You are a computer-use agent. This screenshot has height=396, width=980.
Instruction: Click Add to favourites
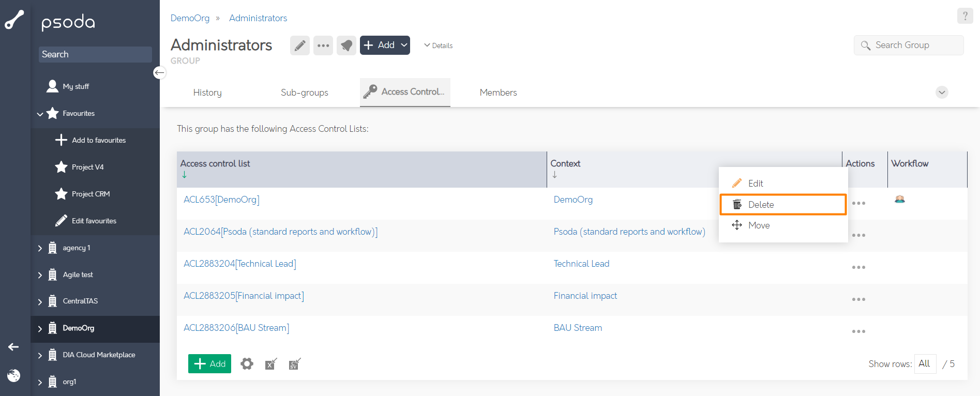(98, 140)
